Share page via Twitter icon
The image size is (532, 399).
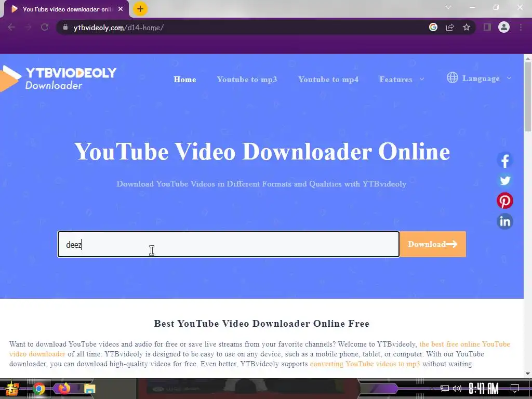504,180
